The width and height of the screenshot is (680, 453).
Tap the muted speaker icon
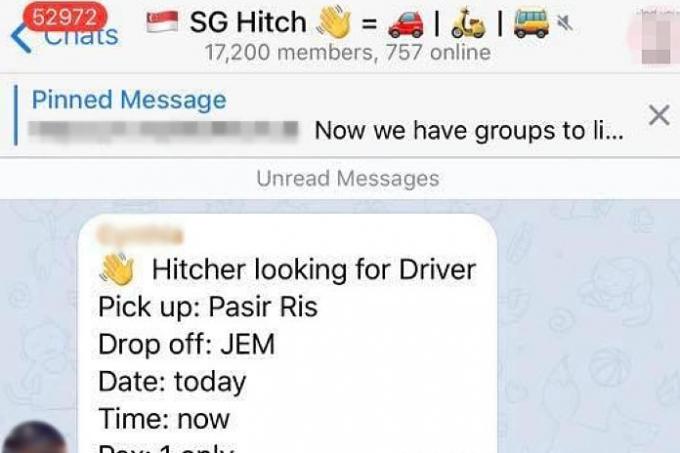565,23
